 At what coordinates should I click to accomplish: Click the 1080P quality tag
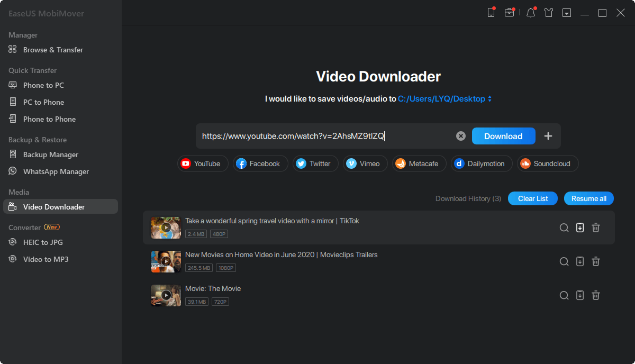(226, 268)
